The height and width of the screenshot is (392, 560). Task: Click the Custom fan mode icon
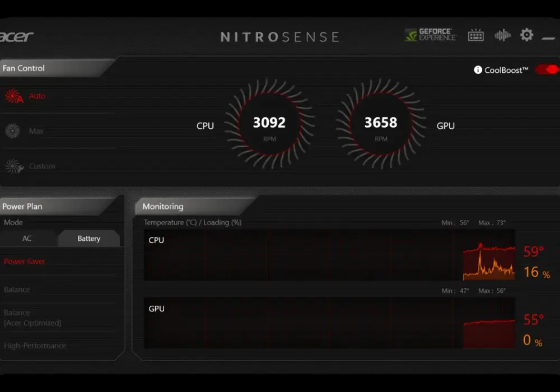point(14,166)
